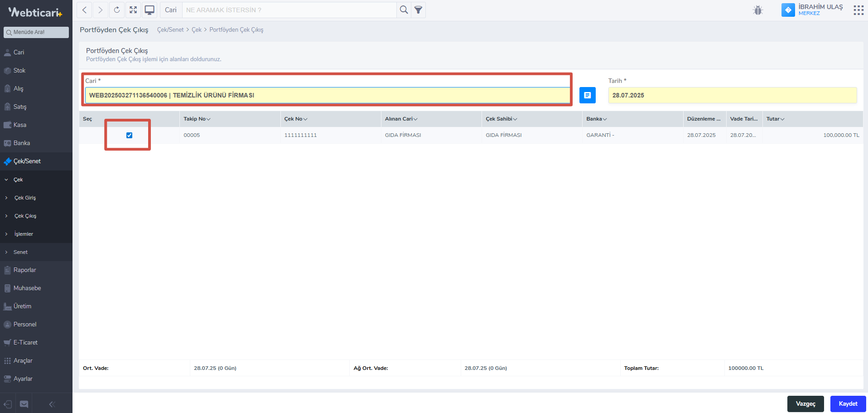Open the Raporlar menu item
Screen dimensions: 868x413
[x=25, y=270]
